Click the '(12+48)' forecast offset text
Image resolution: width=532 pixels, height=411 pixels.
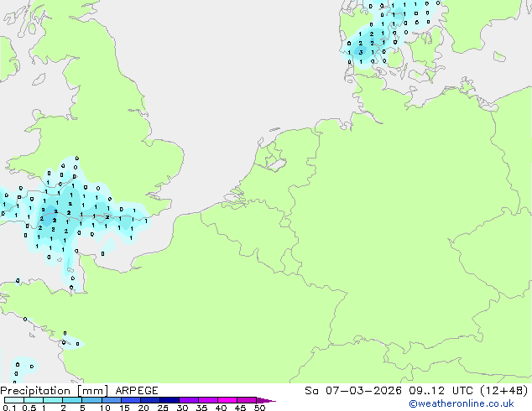click(x=504, y=391)
